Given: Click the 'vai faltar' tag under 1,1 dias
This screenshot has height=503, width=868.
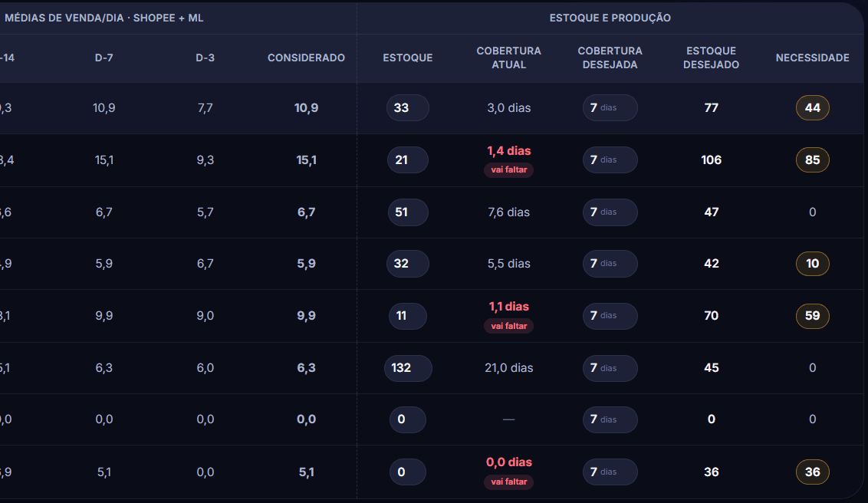Looking at the screenshot, I should pos(508,326).
